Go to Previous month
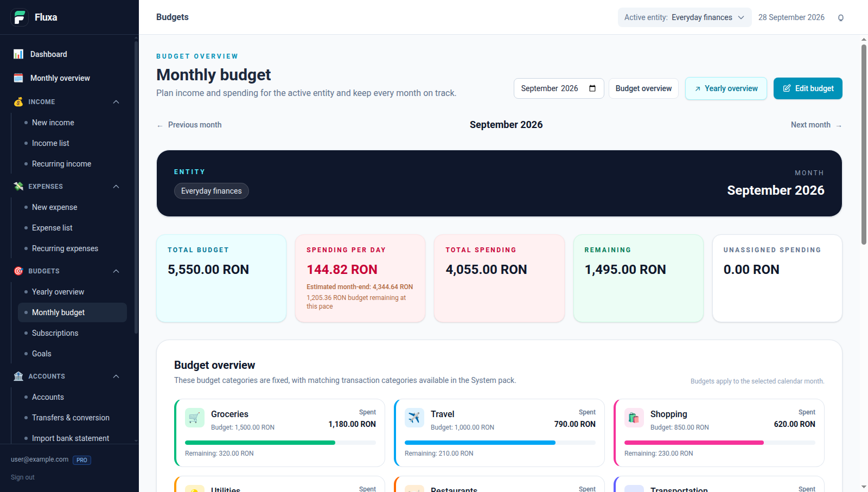The height and width of the screenshot is (492, 868). click(189, 125)
